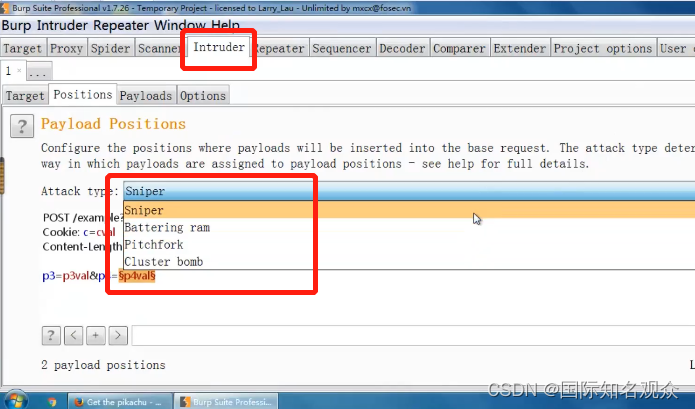Viewport: 695px width, 409px height.
Task: Select the Positions sub-tab
Action: (83, 94)
